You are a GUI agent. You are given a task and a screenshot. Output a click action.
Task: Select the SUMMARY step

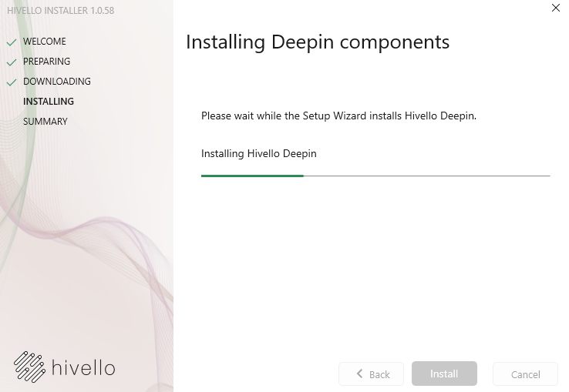[45, 121]
